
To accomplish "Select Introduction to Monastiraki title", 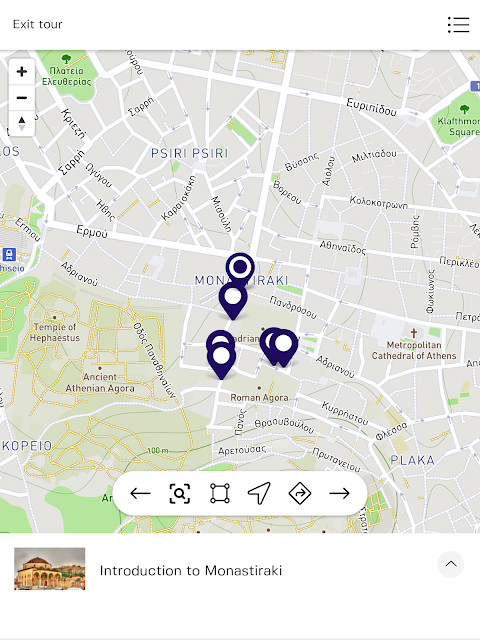I will point(191,570).
